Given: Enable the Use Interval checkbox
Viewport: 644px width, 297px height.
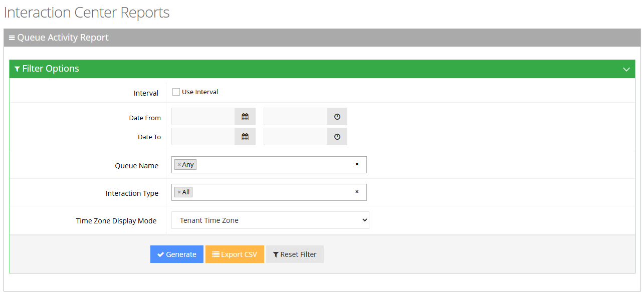Looking at the screenshot, I should (x=176, y=92).
